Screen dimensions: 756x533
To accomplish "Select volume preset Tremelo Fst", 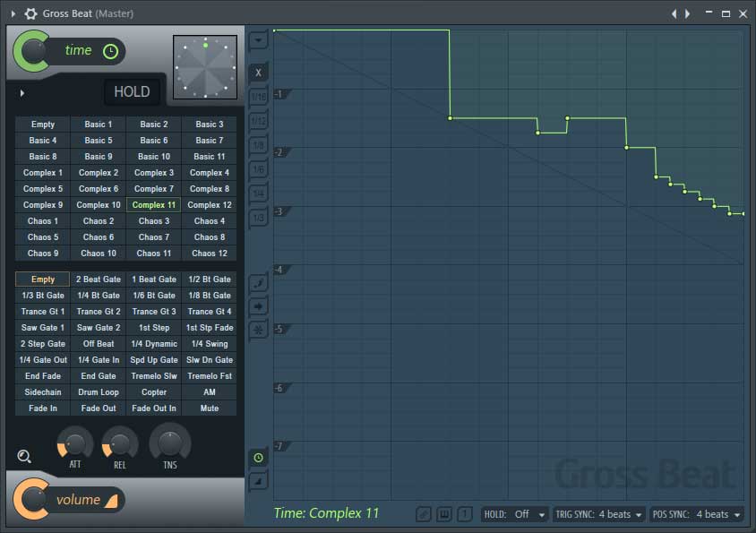I will pos(210,376).
